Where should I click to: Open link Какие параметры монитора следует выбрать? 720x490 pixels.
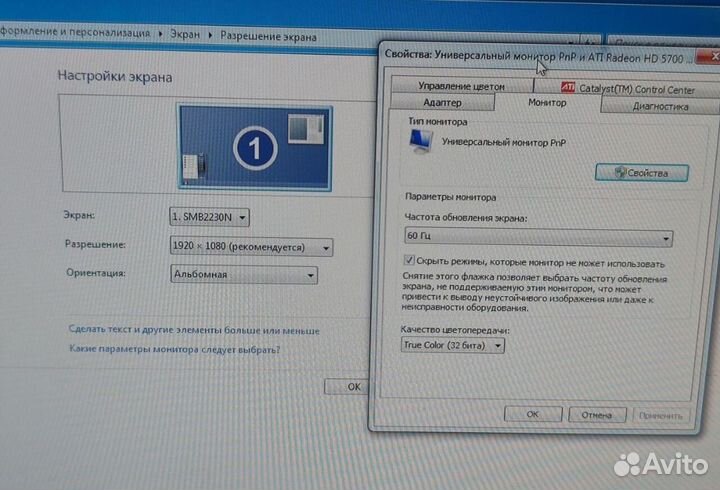click(x=174, y=350)
